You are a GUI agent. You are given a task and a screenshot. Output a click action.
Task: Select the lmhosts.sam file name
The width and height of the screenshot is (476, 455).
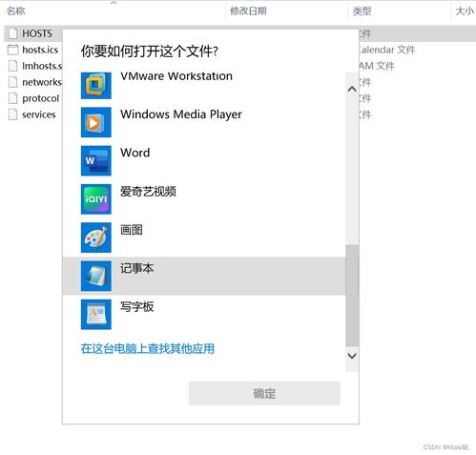(x=42, y=66)
